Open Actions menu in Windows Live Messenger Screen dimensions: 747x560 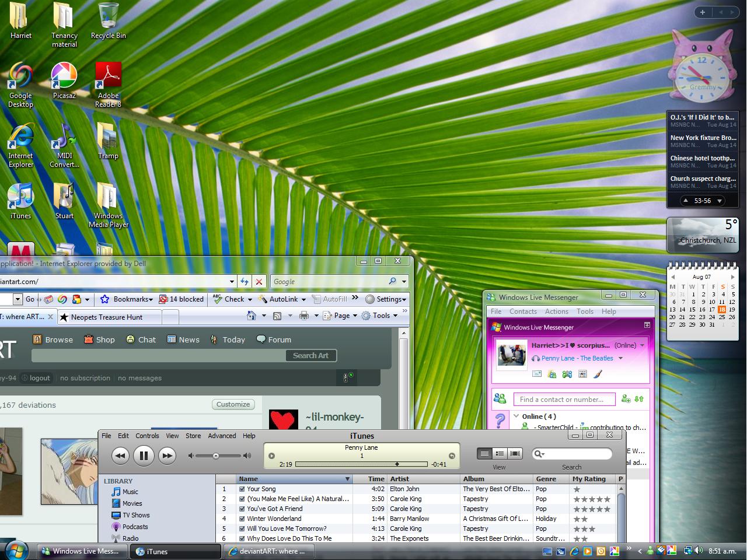tap(556, 311)
